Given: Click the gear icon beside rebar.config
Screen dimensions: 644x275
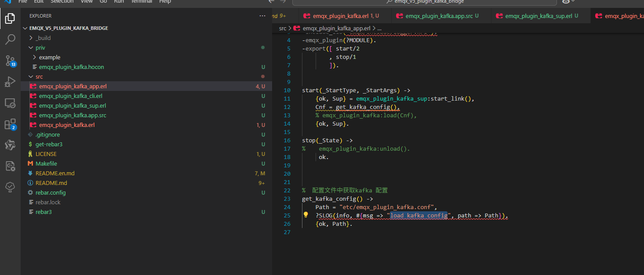Looking at the screenshot, I should (30, 192).
